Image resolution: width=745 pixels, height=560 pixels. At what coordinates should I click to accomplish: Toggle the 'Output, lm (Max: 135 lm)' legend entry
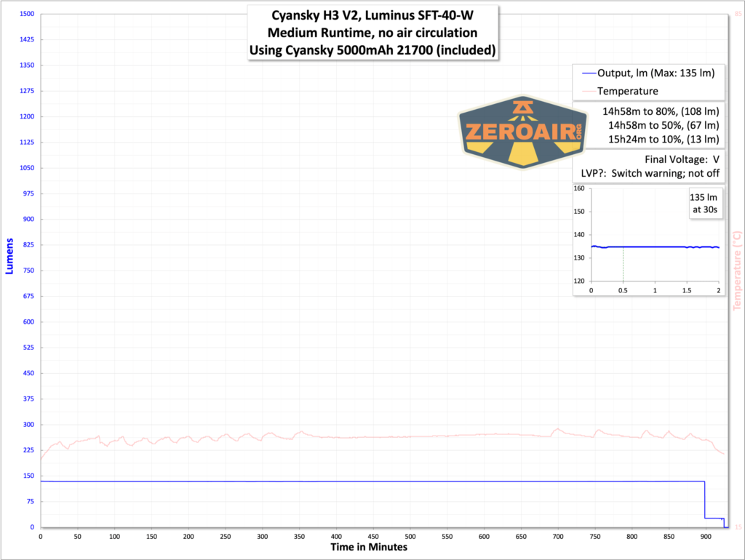pos(658,73)
